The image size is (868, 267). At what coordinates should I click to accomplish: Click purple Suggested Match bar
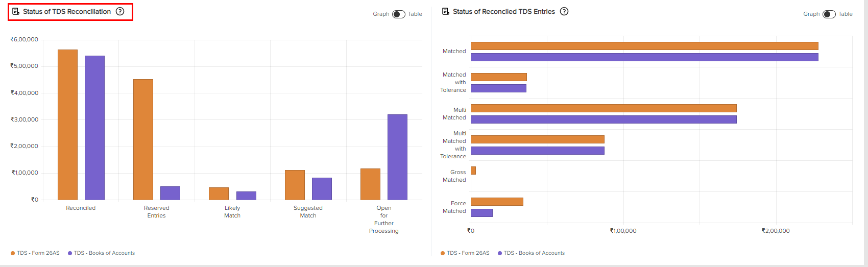(322, 189)
